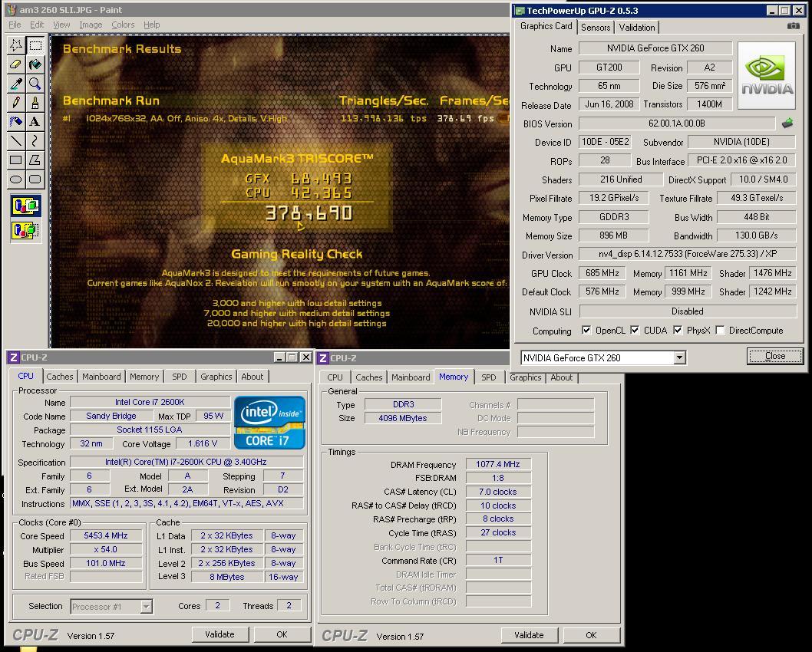Open the Help menu in Paint
Viewport: 812px width, 652px height.
point(152,25)
